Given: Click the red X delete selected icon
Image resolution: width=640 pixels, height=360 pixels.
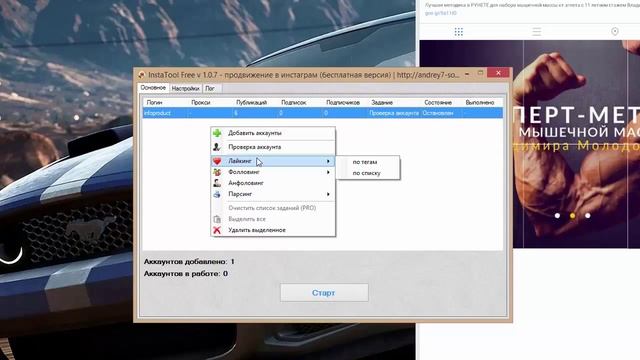Looking at the screenshot, I should click(217, 230).
